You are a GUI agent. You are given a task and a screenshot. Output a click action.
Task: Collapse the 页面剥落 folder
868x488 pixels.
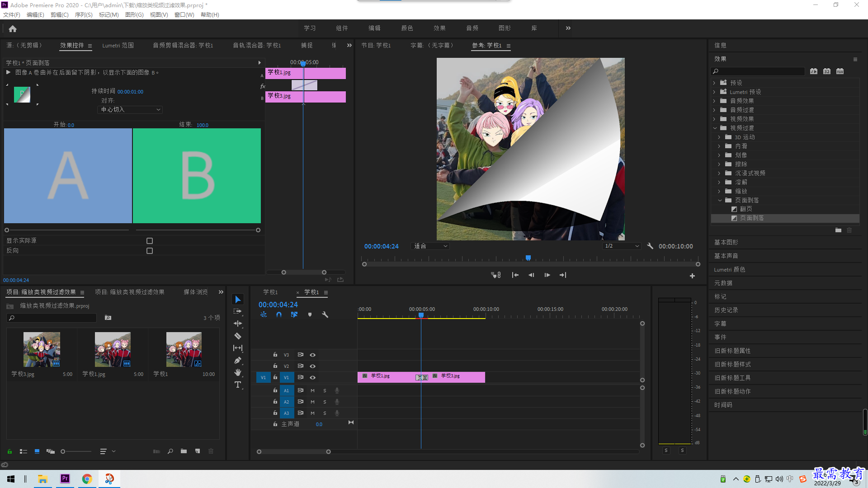coord(720,200)
